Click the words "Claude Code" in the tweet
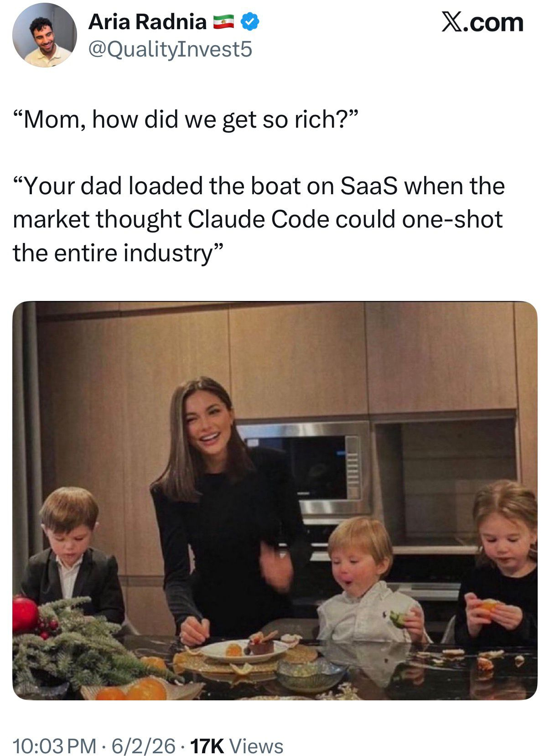550x756 pixels. (x=258, y=219)
